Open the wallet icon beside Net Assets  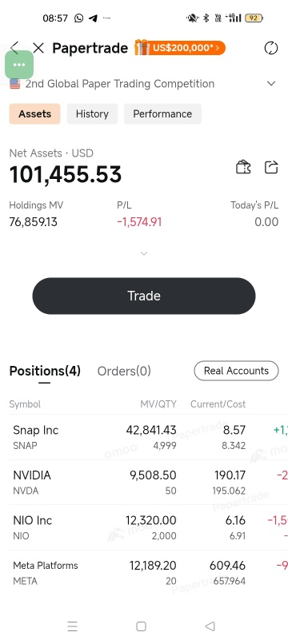(x=243, y=167)
